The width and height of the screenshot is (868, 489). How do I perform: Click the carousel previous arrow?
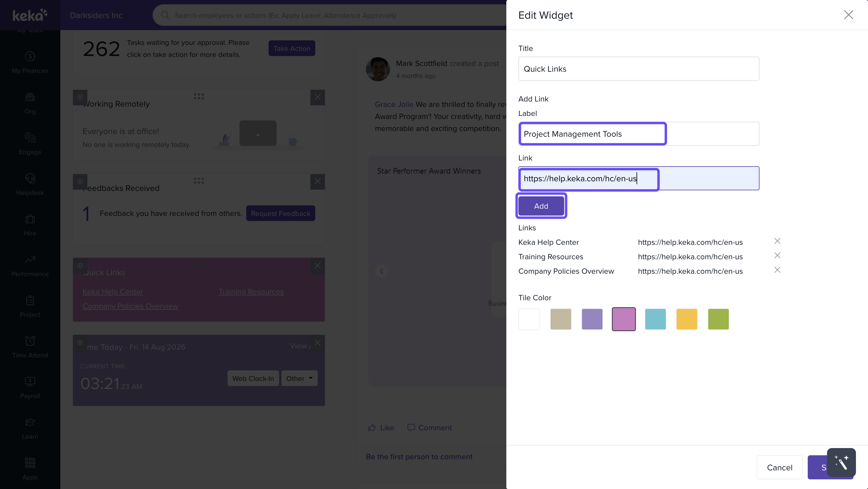tap(382, 271)
